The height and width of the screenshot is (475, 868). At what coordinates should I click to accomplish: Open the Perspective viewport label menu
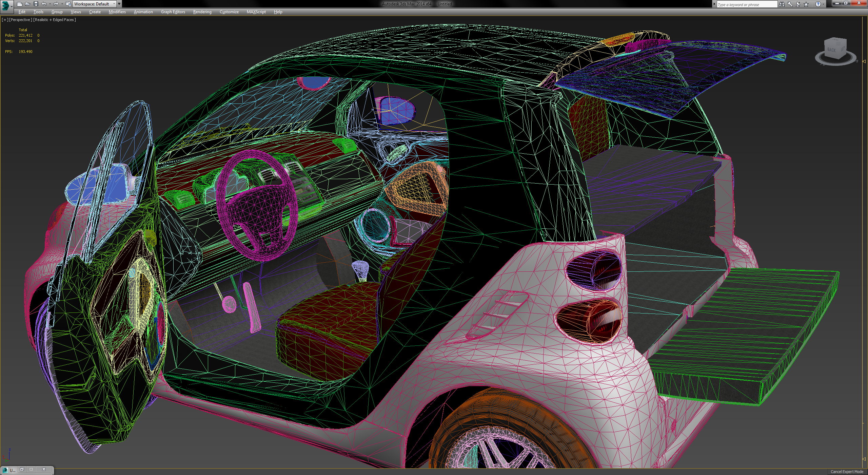[x=20, y=20]
